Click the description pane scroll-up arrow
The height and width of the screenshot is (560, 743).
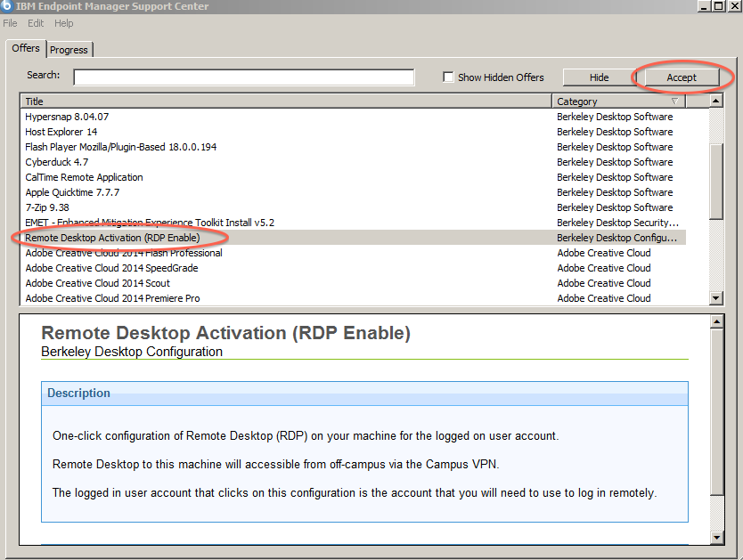click(716, 321)
